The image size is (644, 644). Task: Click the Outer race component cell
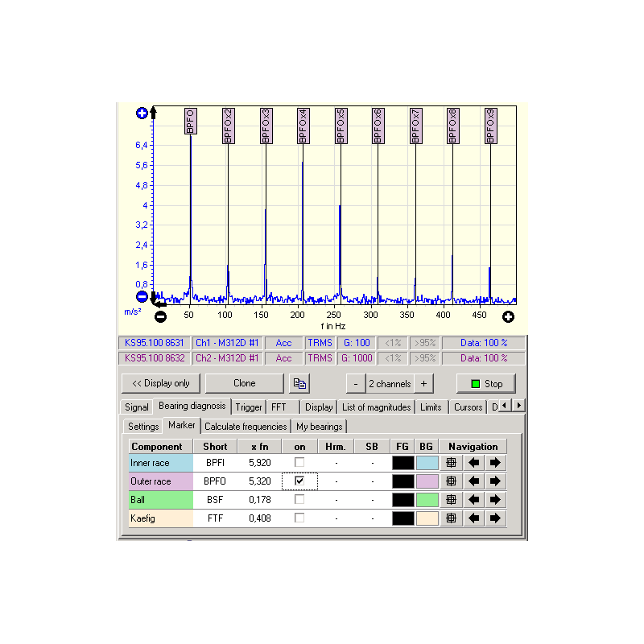coord(160,481)
